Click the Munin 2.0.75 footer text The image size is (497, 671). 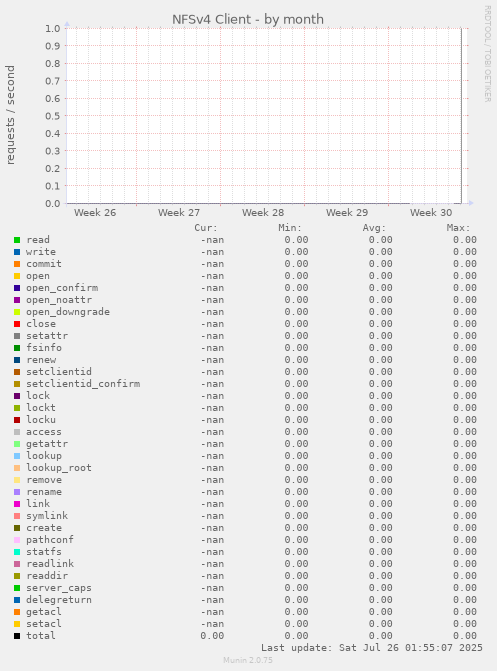click(x=248, y=660)
